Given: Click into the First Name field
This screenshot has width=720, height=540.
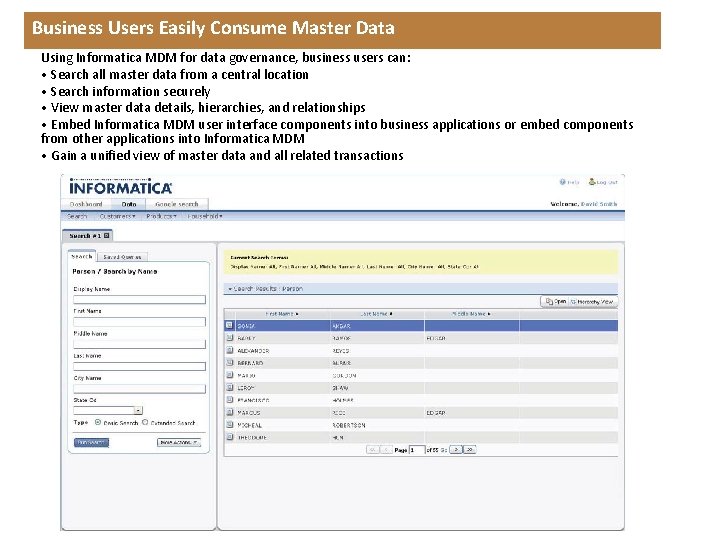Looking at the screenshot, I should pos(139,321).
